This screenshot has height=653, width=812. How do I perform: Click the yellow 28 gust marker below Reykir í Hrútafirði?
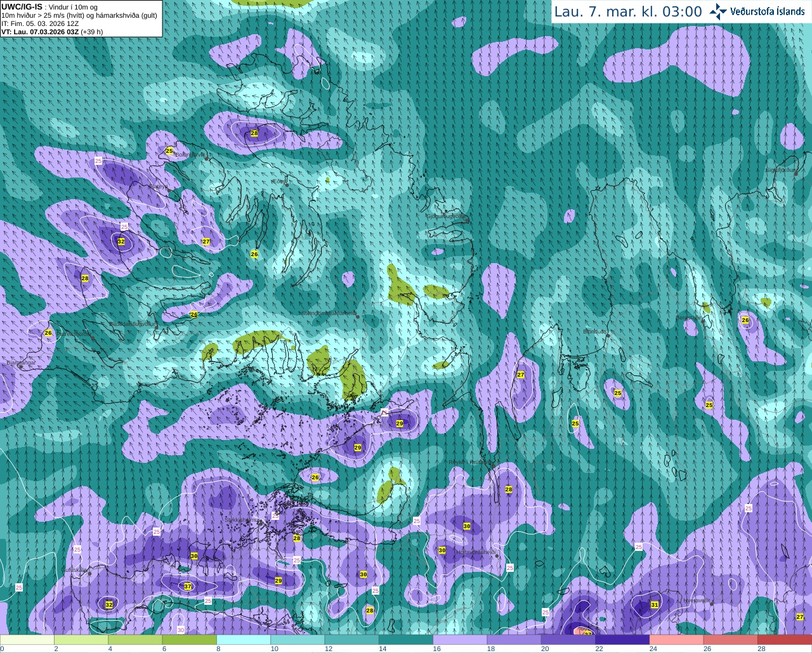(509, 489)
